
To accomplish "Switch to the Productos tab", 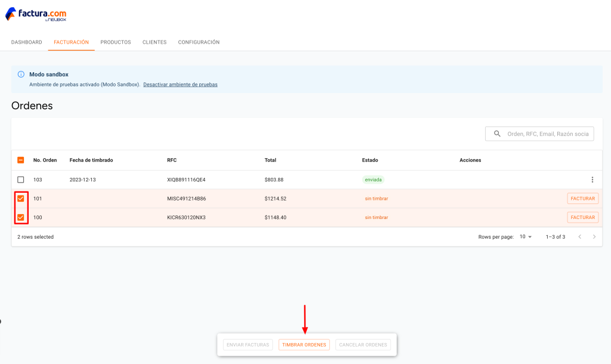I will click(x=116, y=42).
